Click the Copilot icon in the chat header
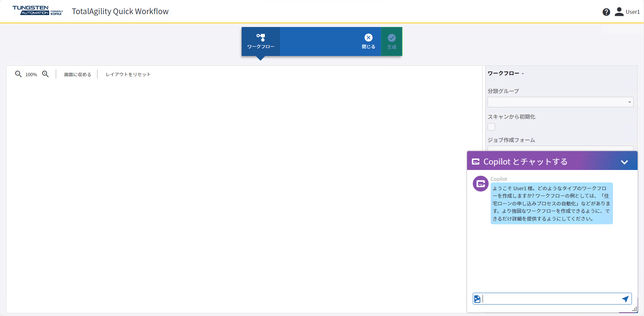The width and height of the screenshot is (644, 316). click(x=476, y=161)
